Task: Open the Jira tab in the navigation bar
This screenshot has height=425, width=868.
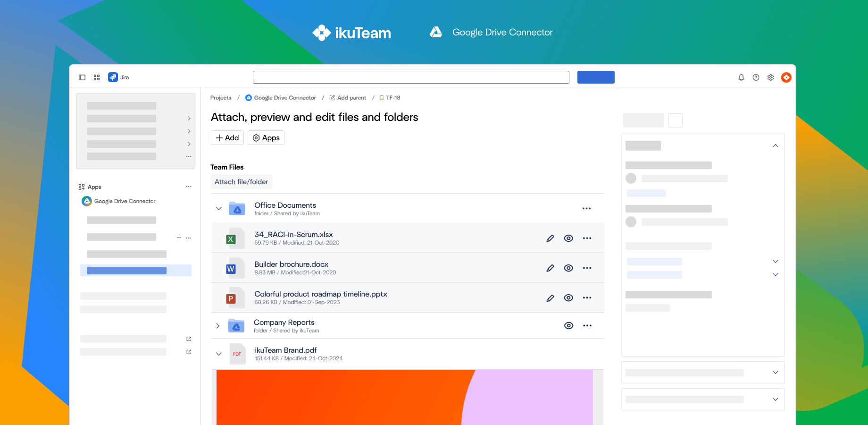Action: click(x=118, y=77)
